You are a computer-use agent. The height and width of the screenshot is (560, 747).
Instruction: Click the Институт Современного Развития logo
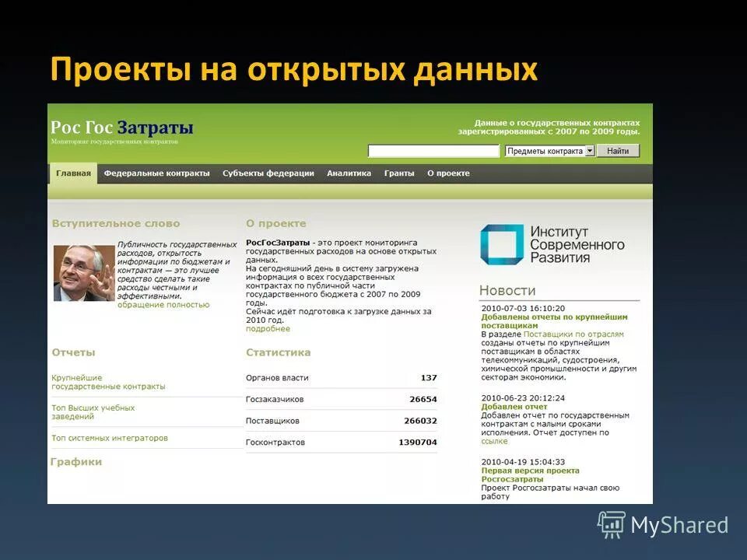pos(552,245)
